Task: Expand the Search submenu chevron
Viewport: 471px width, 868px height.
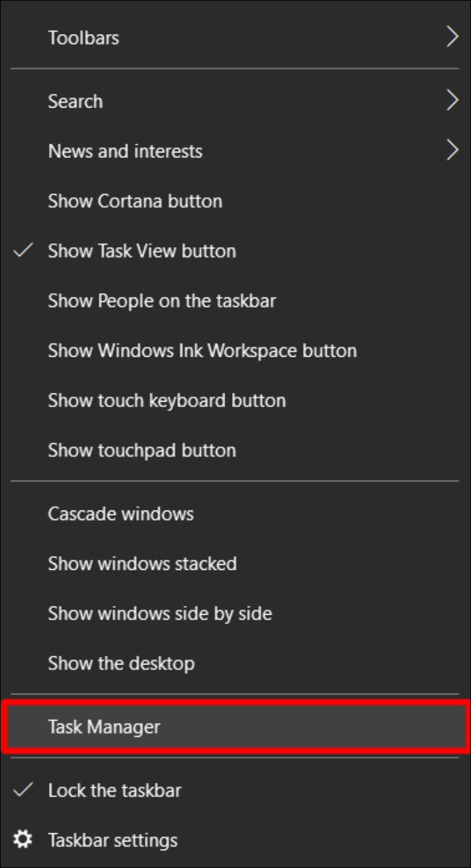Action: [452, 101]
